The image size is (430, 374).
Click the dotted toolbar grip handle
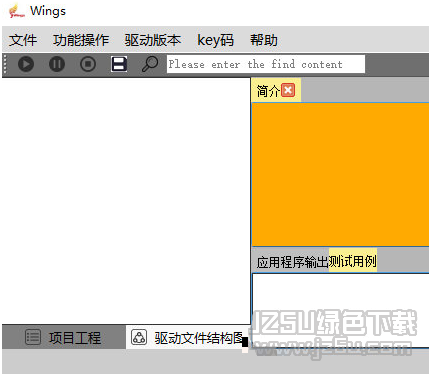click(5, 64)
